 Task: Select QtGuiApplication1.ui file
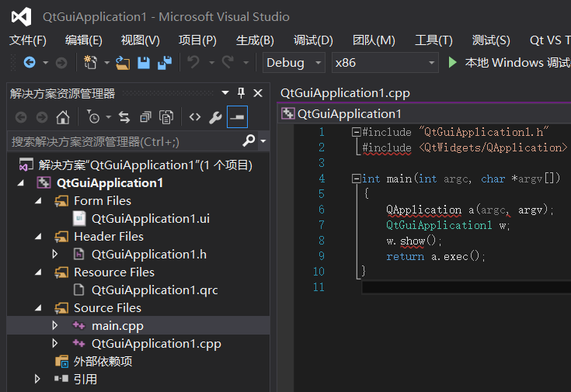click(151, 218)
